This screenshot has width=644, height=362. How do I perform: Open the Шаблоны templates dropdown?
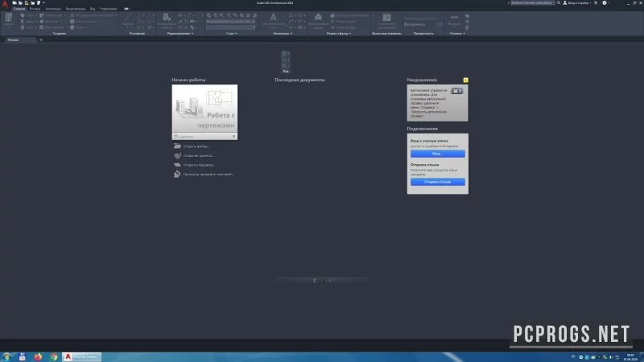pyautogui.click(x=204, y=136)
